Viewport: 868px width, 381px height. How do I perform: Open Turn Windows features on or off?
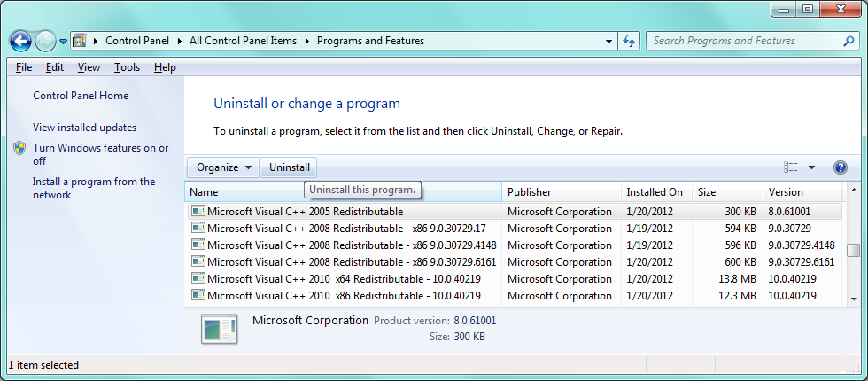[x=101, y=154]
